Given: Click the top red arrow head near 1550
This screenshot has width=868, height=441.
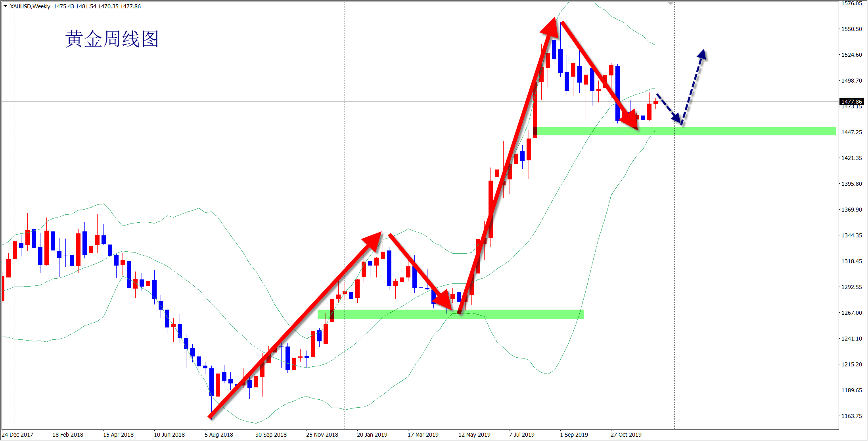Looking at the screenshot, I should click(x=550, y=27).
